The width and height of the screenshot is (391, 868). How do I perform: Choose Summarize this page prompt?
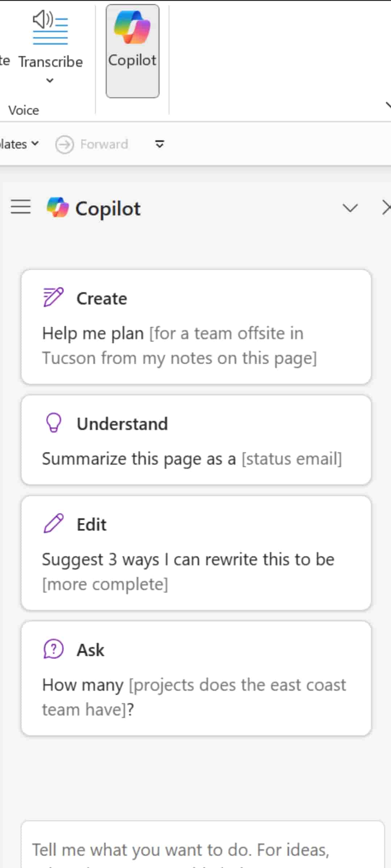click(x=192, y=459)
